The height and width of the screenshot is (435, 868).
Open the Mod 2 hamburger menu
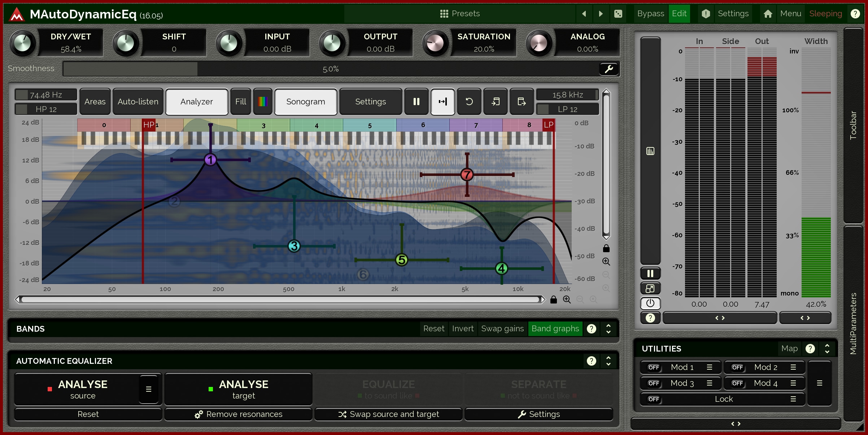tap(793, 367)
